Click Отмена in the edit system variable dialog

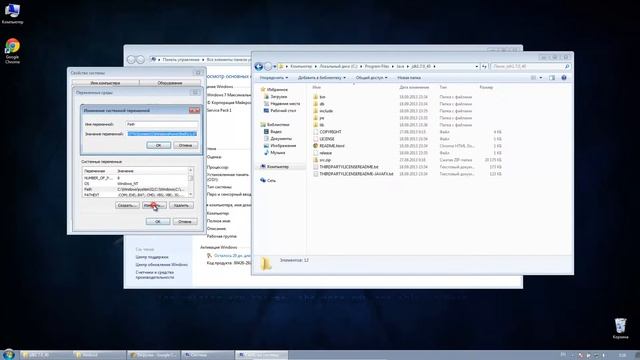(x=186, y=145)
